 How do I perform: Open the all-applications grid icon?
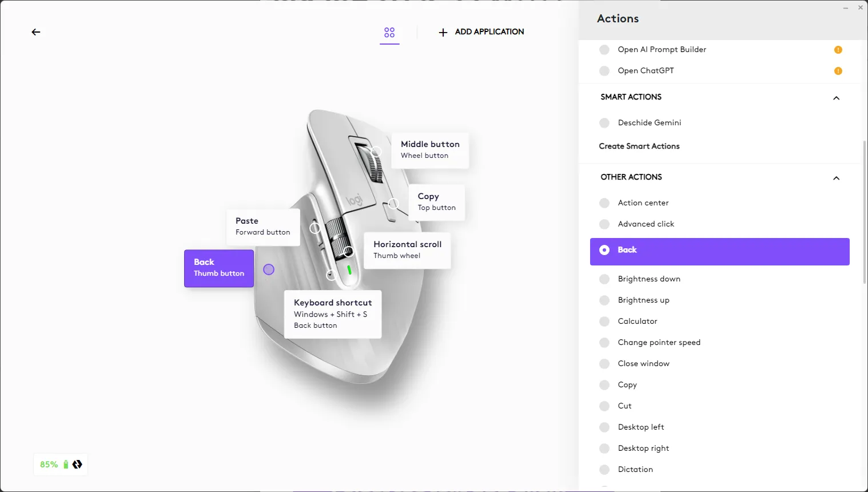coord(389,33)
